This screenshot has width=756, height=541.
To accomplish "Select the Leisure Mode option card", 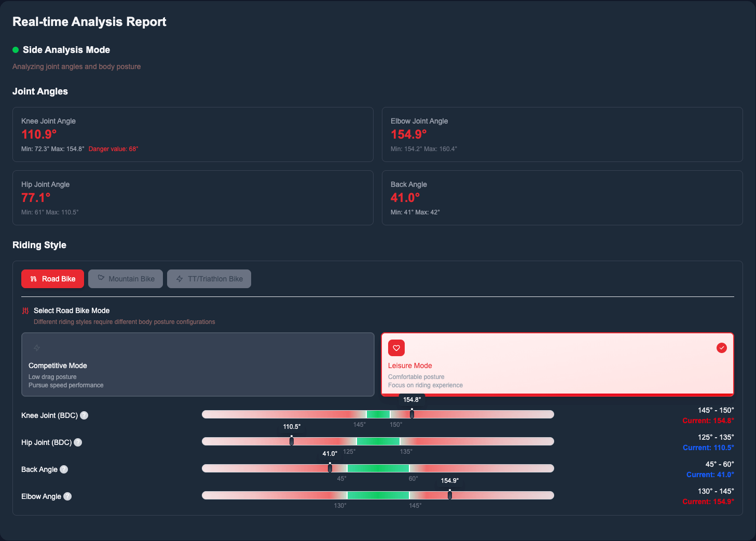I will point(557,364).
